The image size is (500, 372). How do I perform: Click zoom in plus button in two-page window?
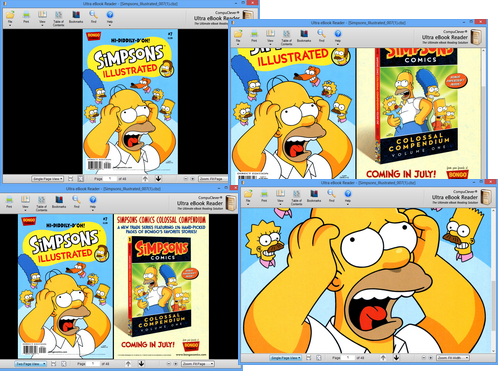coord(175,364)
